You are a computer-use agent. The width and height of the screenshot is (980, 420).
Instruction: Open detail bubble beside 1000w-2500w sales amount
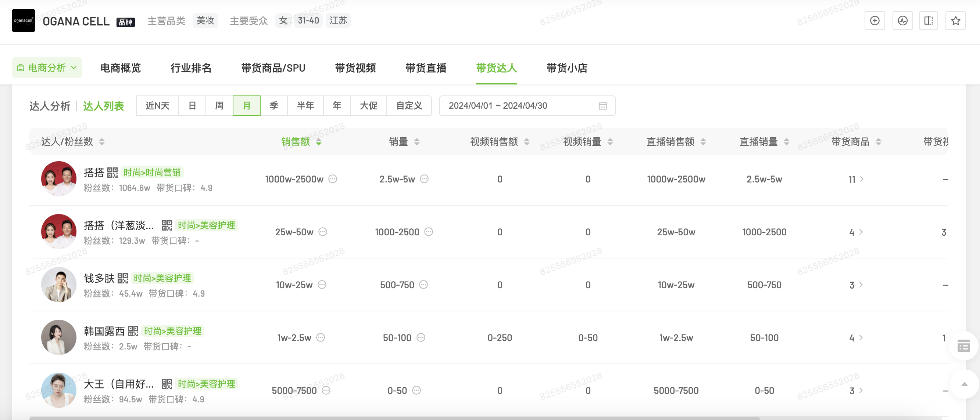(x=333, y=179)
